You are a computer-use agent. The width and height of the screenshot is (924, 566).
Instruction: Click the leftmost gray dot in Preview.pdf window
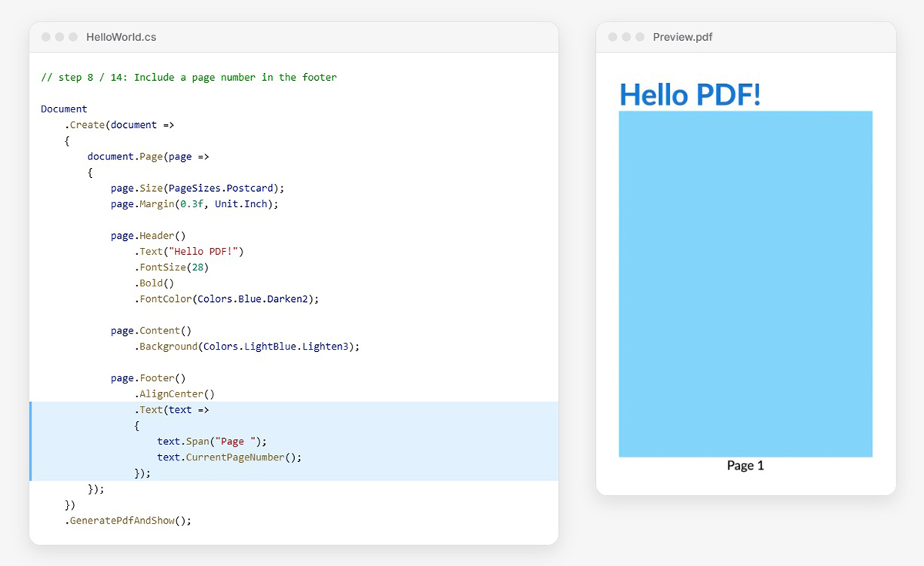coord(612,37)
